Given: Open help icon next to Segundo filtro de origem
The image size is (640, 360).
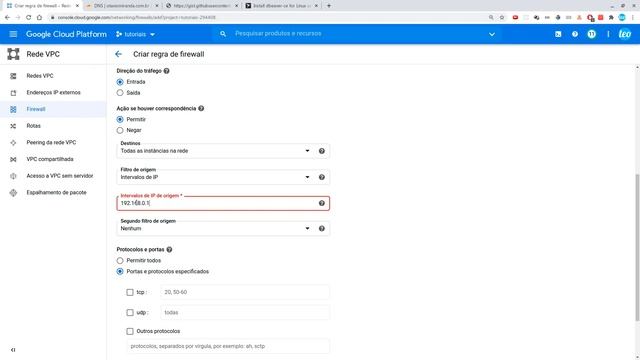Looking at the screenshot, I should click(x=322, y=229).
